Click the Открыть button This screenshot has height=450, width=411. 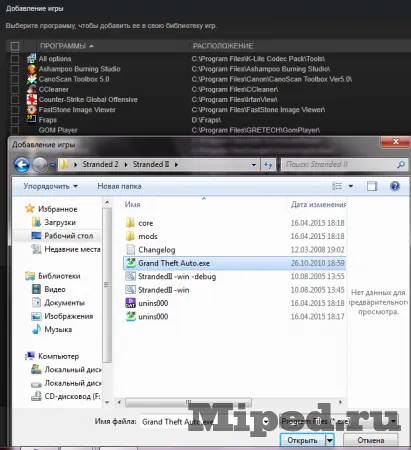[x=303, y=440]
